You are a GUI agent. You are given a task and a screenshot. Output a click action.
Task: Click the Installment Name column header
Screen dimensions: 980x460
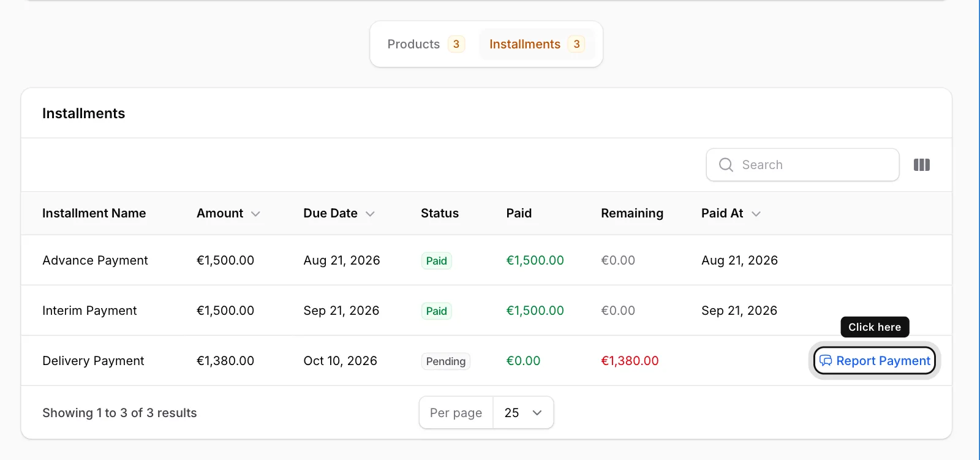(x=94, y=213)
